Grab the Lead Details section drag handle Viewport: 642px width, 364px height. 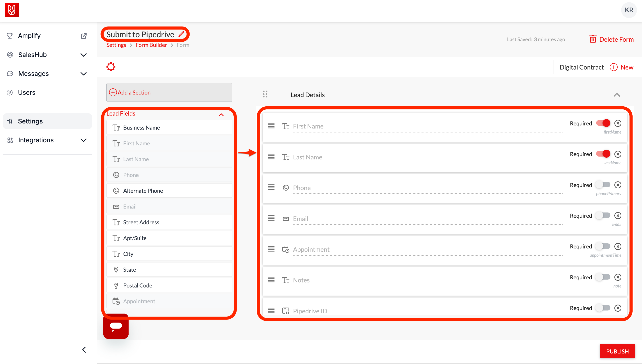265,94
